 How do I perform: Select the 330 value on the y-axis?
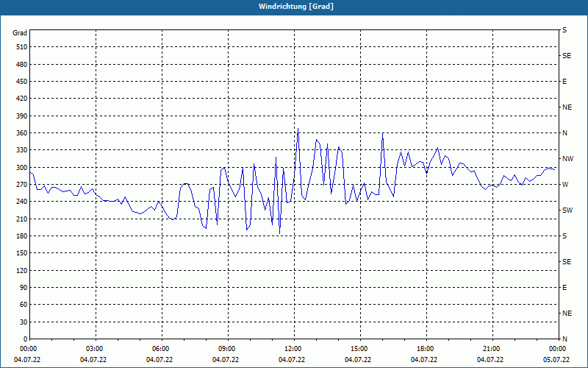click(22, 150)
